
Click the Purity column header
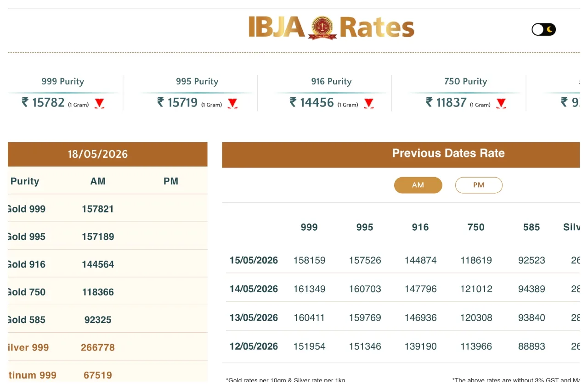pyautogui.click(x=25, y=181)
